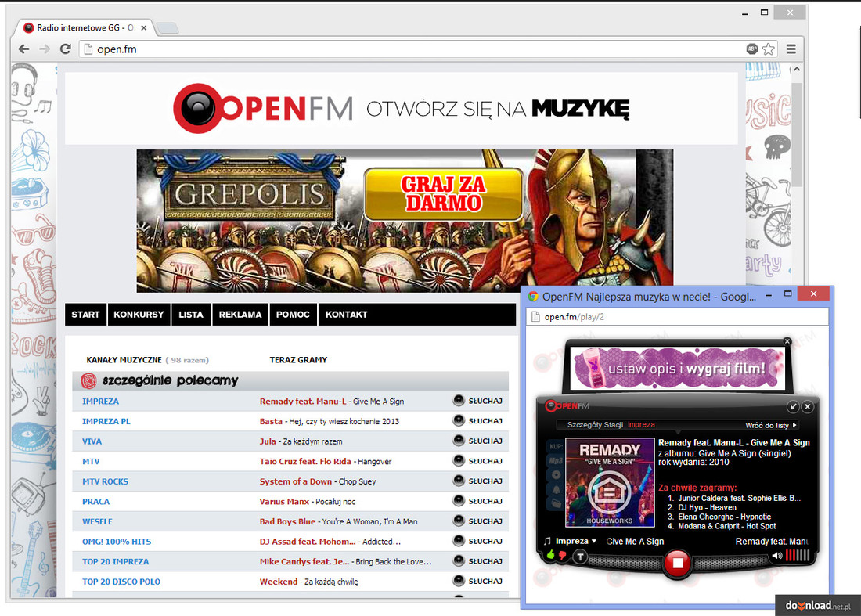Click SŁUCHAJ speaker icon for TOP 20 DISCO POLO
Image resolution: width=861 pixels, height=616 pixels.
pos(459,581)
